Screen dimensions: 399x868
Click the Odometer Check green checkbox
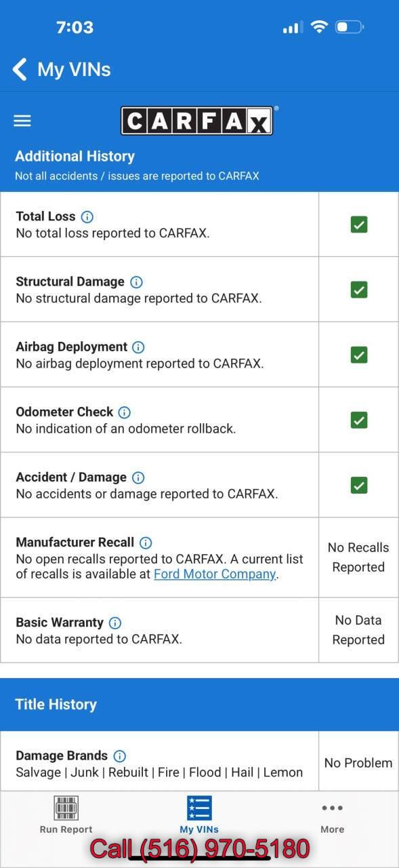pyautogui.click(x=359, y=420)
